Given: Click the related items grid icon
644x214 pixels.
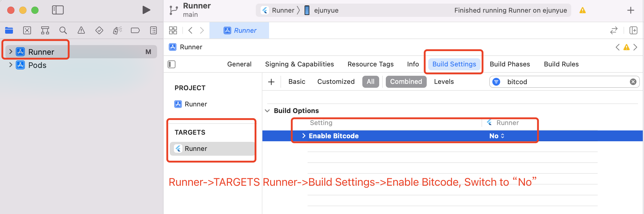Looking at the screenshot, I should click(173, 30).
